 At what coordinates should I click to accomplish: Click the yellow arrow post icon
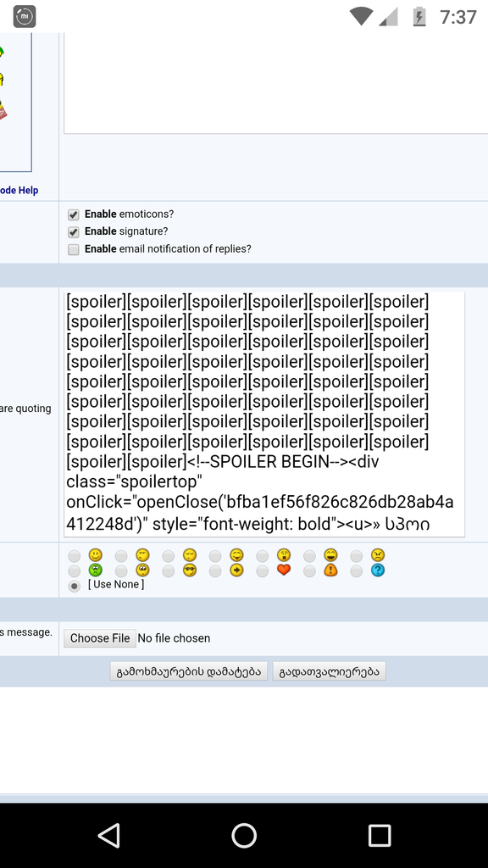(237, 570)
